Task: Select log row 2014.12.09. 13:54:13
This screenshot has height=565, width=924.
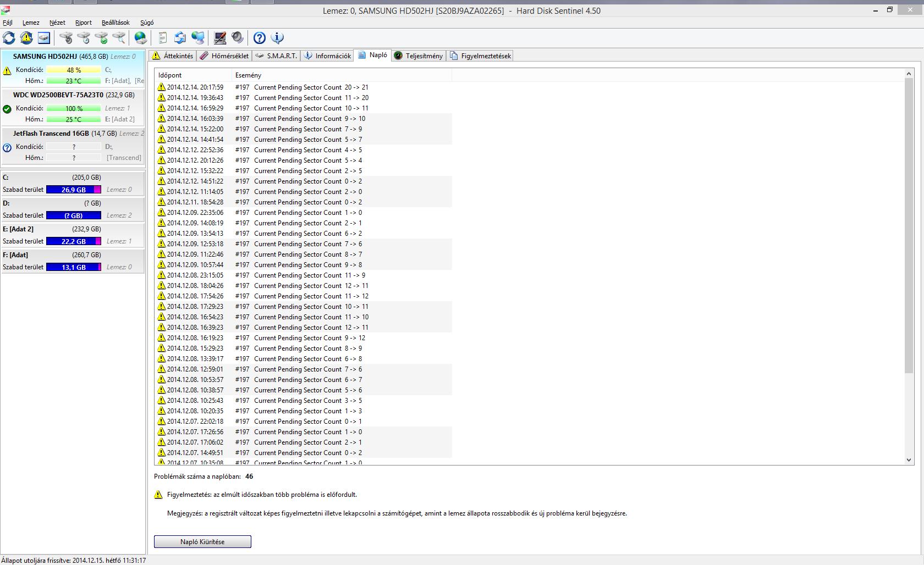Action: coord(304,233)
